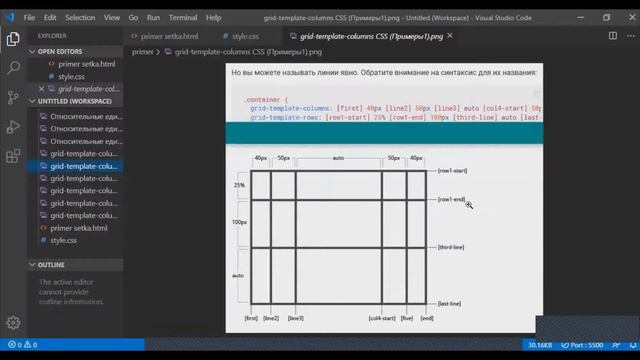Click the [third-line] label in image
The image size is (640, 360).
[x=451, y=247]
